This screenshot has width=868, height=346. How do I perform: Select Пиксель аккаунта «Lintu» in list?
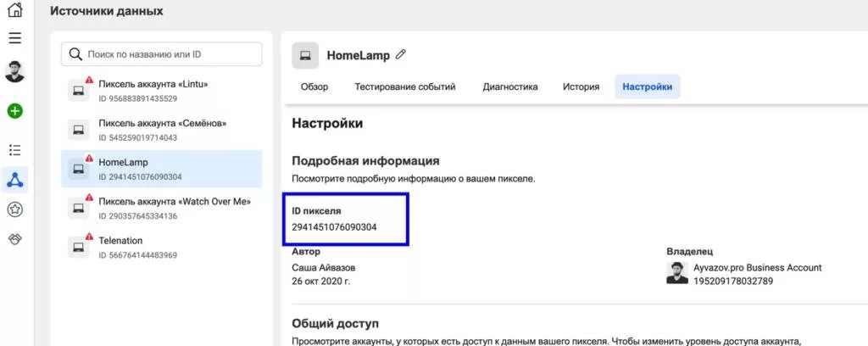[162, 92]
